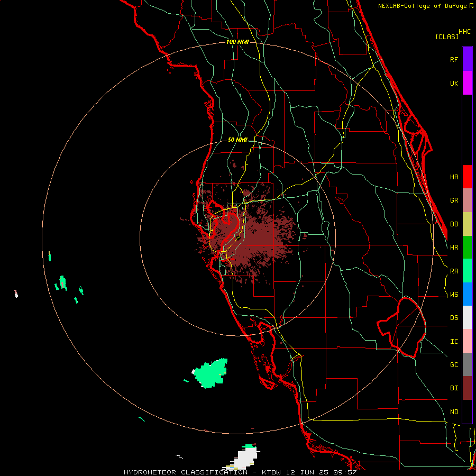476x476 pixels.
Task: Click the UK legend label
Action: (x=454, y=83)
